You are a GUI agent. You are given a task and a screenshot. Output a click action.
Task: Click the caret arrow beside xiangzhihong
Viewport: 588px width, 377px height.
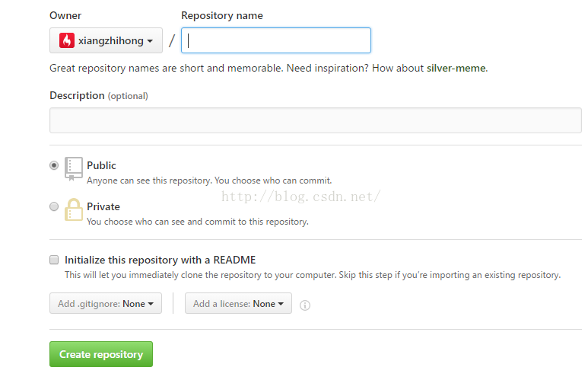(x=150, y=41)
